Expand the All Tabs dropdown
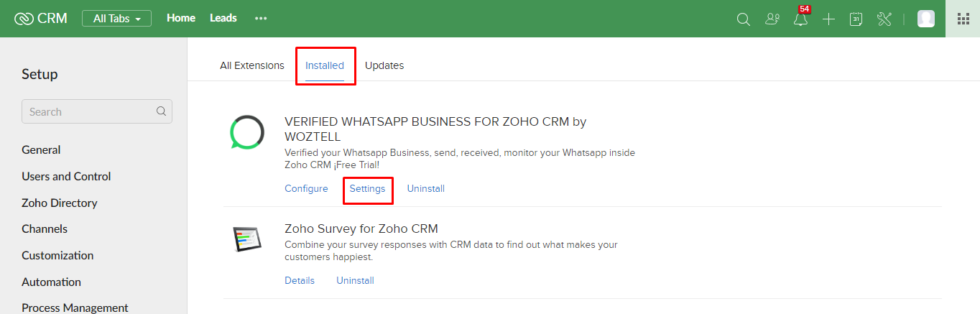The width and height of the screenshot is (980, 314). click(x=116, y=19)
